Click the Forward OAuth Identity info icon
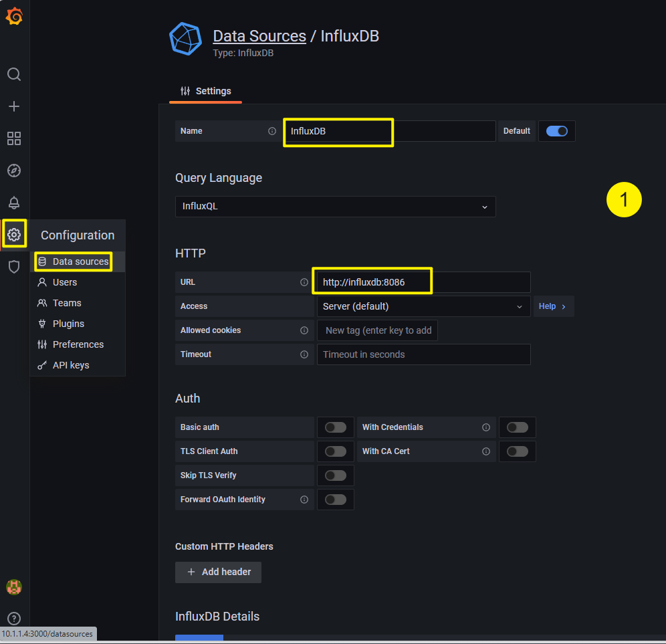 click(x=304, y=500)
